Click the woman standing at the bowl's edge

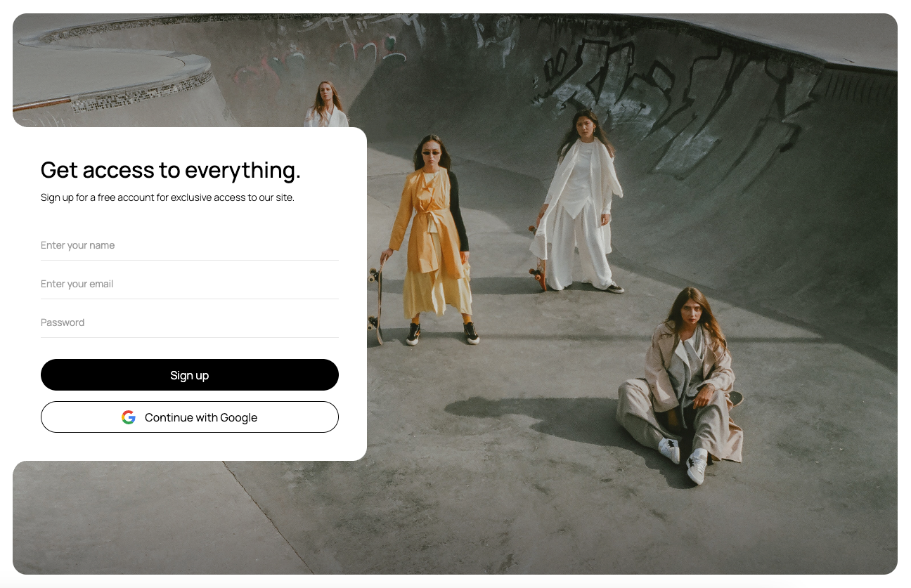tap(325, 104)
